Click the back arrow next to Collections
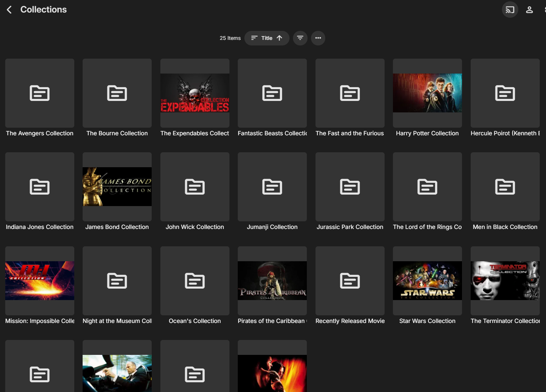Image resolution: width=546 pixels, height=392 pixels. 9,10
